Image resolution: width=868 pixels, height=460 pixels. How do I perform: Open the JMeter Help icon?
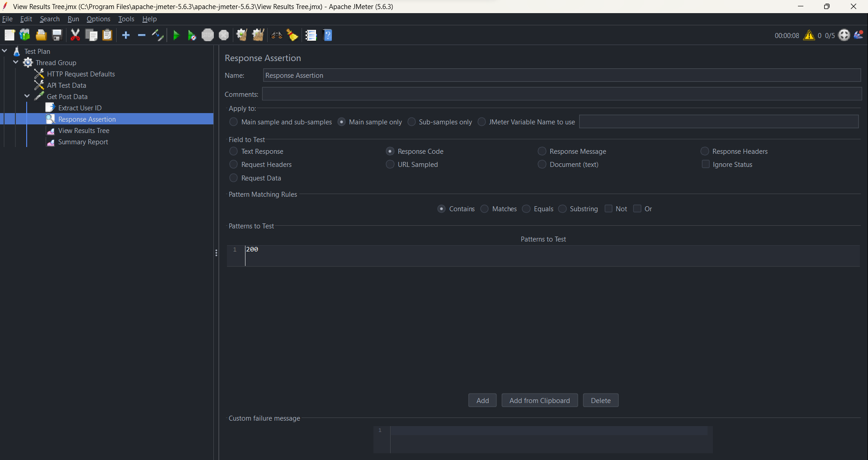[328, 35]
